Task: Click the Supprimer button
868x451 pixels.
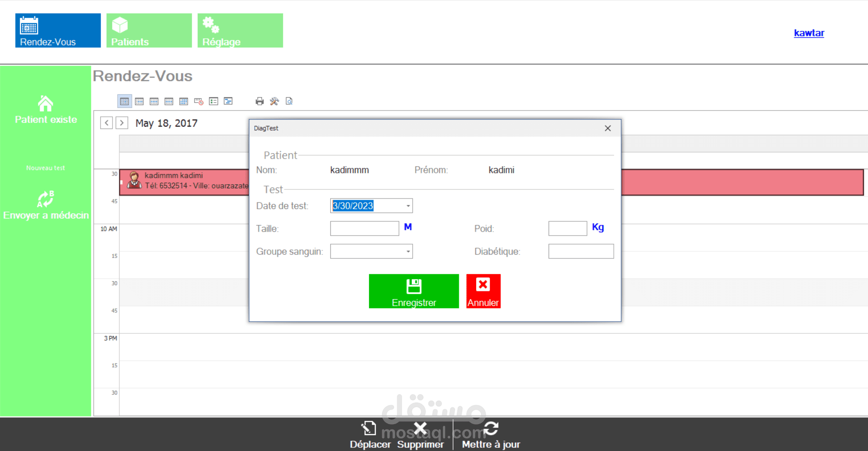Action: click(x=420, y=435)
